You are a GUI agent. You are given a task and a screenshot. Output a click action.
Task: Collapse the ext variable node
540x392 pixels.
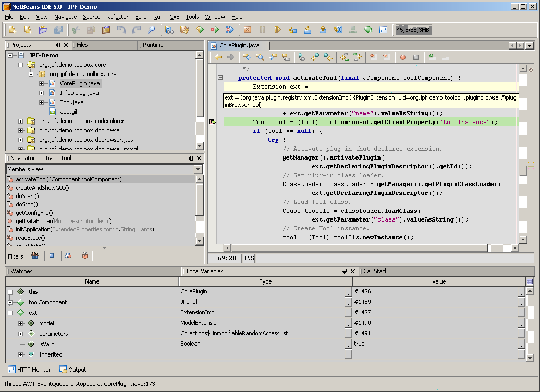(10, 313)
